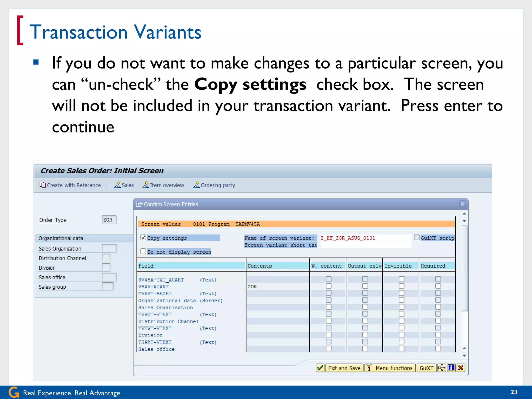Close the Confirm Screen Entries dialog

462,204
